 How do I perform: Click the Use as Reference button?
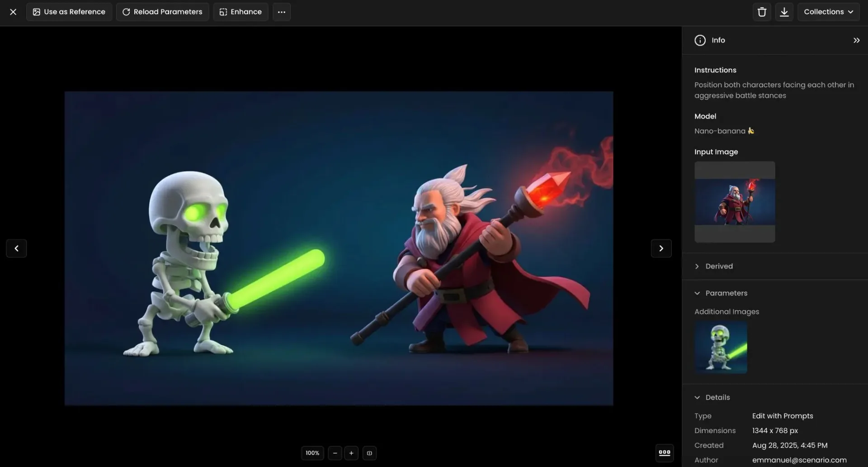pos(69,12)
